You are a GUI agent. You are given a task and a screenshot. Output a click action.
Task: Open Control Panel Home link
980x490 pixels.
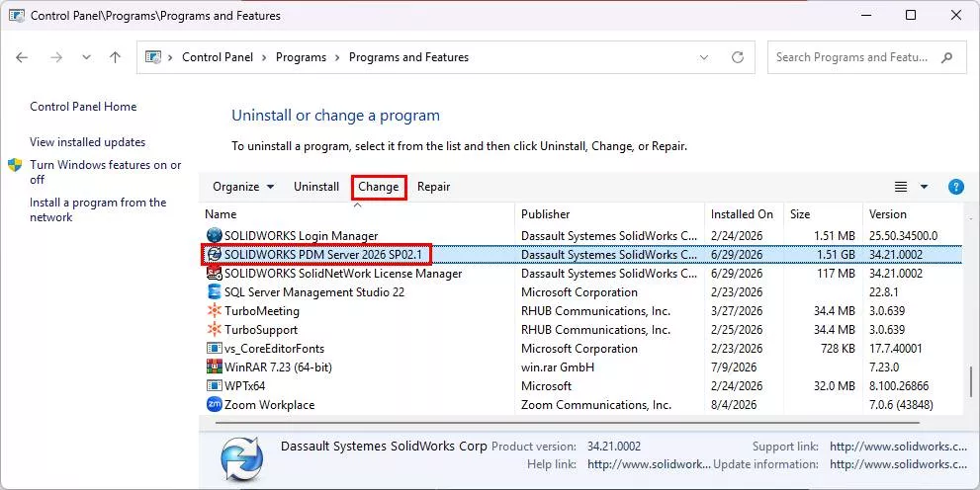tap(83, 107)
